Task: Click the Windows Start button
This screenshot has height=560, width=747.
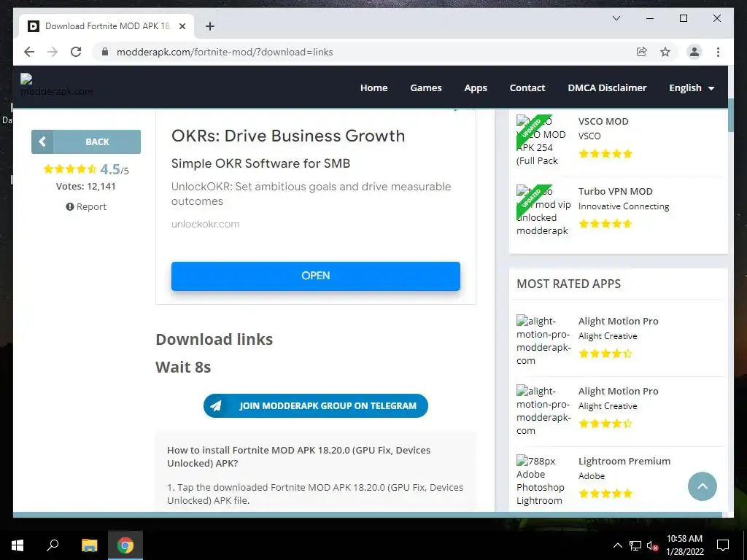Action: point(18,545)
